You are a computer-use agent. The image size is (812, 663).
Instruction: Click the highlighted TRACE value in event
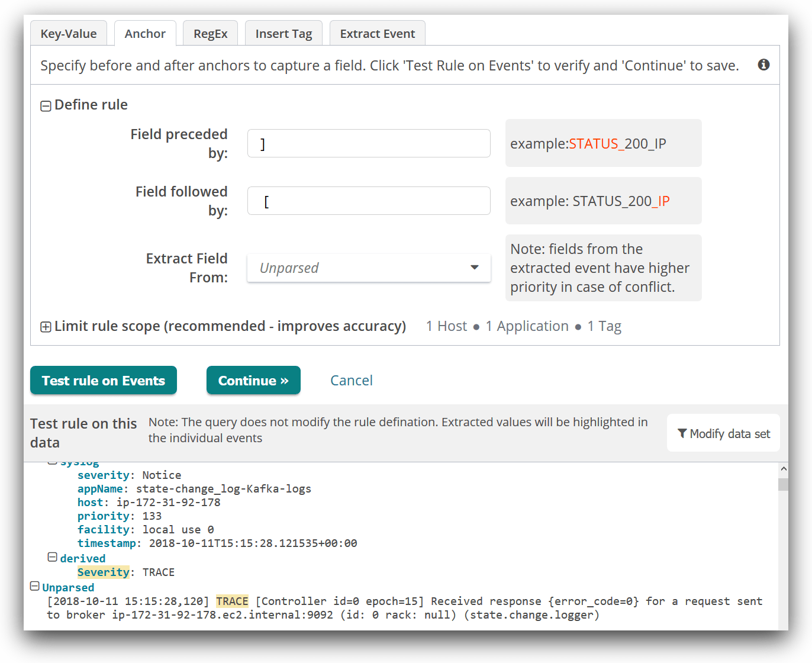click(x=232, y=601)
